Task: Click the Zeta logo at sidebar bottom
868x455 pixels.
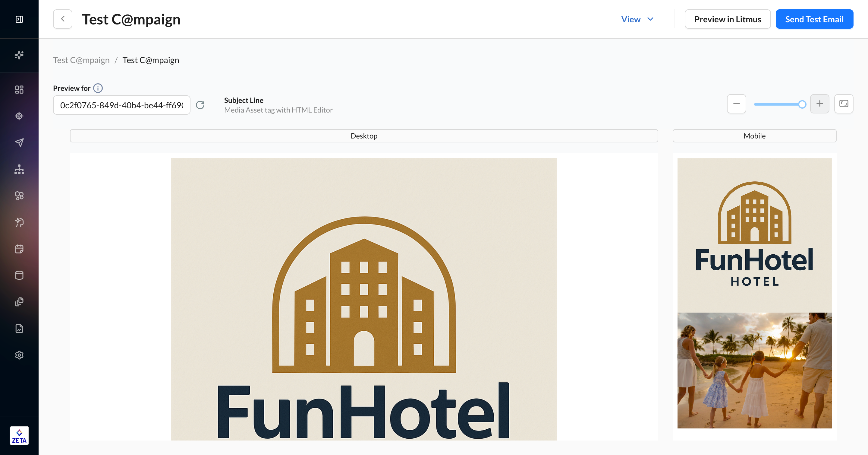Action: click(x=19, y=436)
